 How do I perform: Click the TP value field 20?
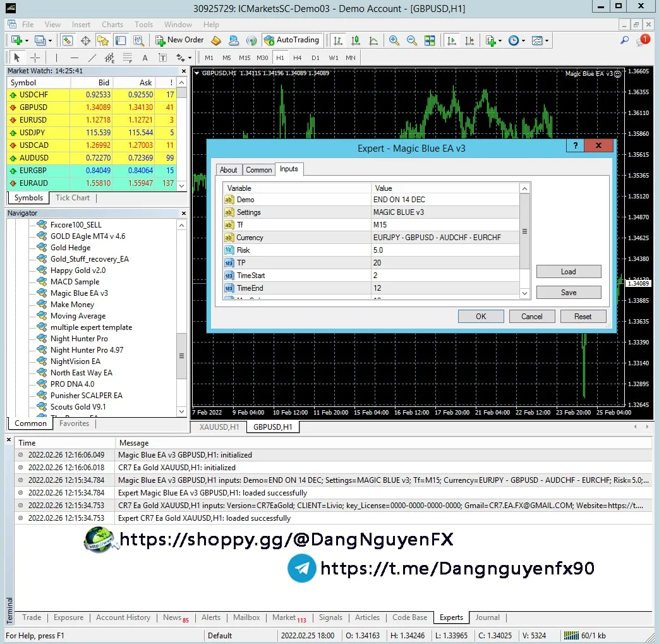[445, 263]
